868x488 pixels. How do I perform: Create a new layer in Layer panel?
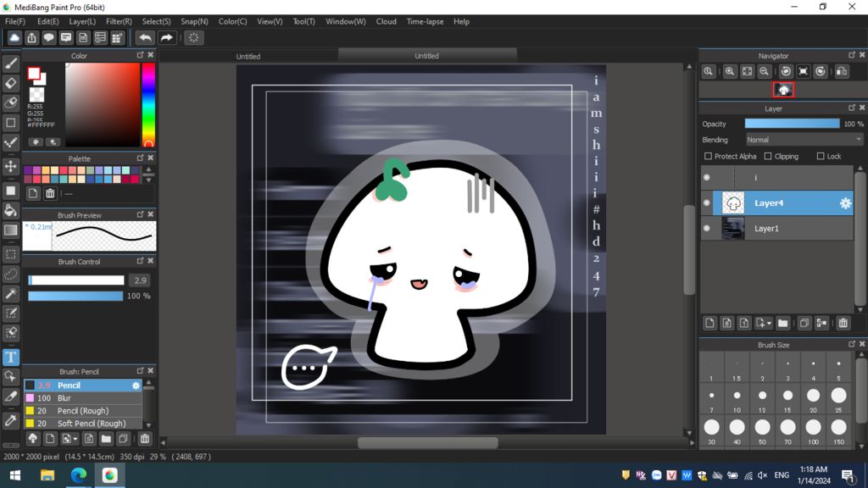709,323
